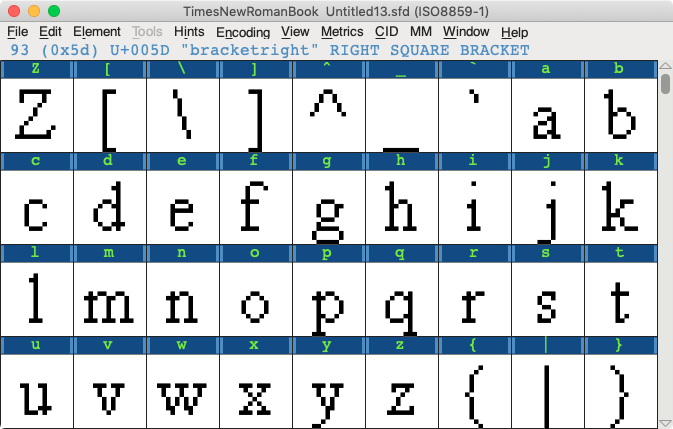Image resolution: width=673 pixels, height=429 pixels.
Task: Select the lowercase p glyph
Action: tap(329, 299)
